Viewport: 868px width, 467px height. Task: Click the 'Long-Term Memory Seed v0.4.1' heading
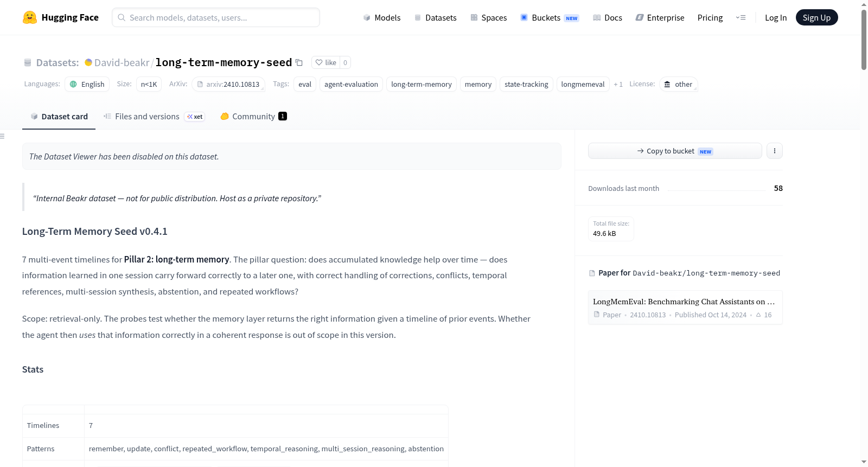click(95, 232)
